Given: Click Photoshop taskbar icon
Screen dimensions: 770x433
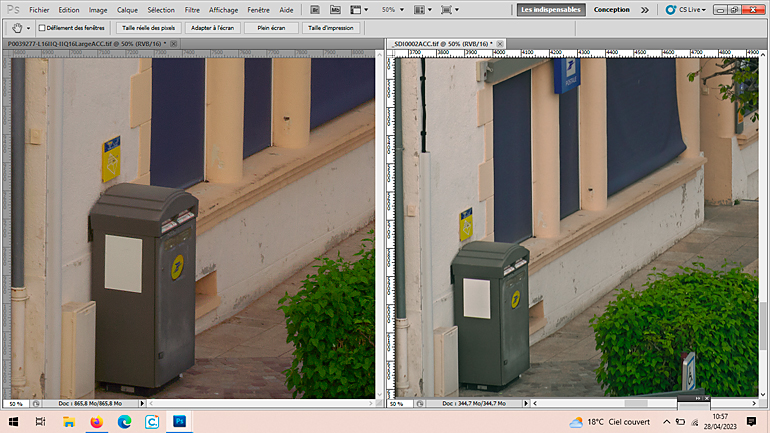Looking at the screenshot, I should pyautogui.click(x=180, y=422).
